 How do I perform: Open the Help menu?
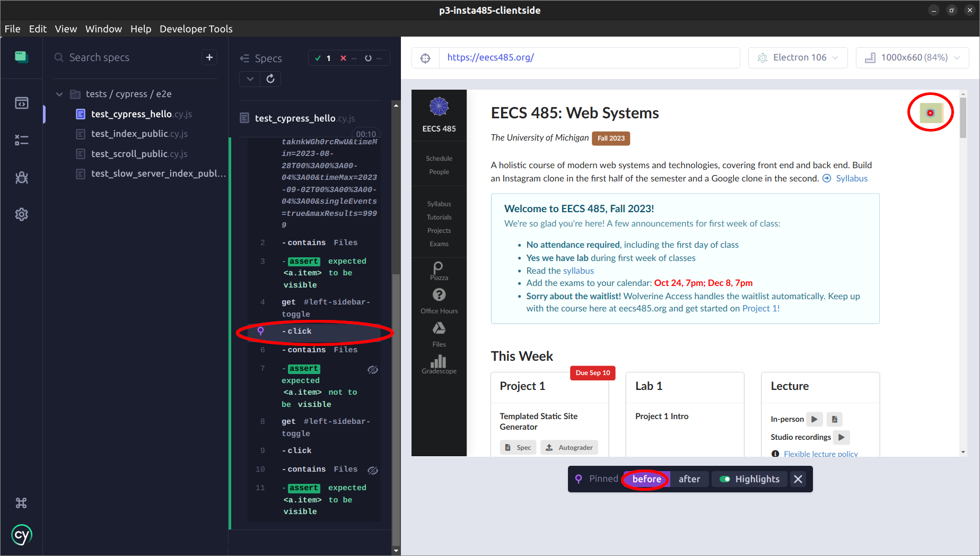pyautogui.click(x=141, y=29)
